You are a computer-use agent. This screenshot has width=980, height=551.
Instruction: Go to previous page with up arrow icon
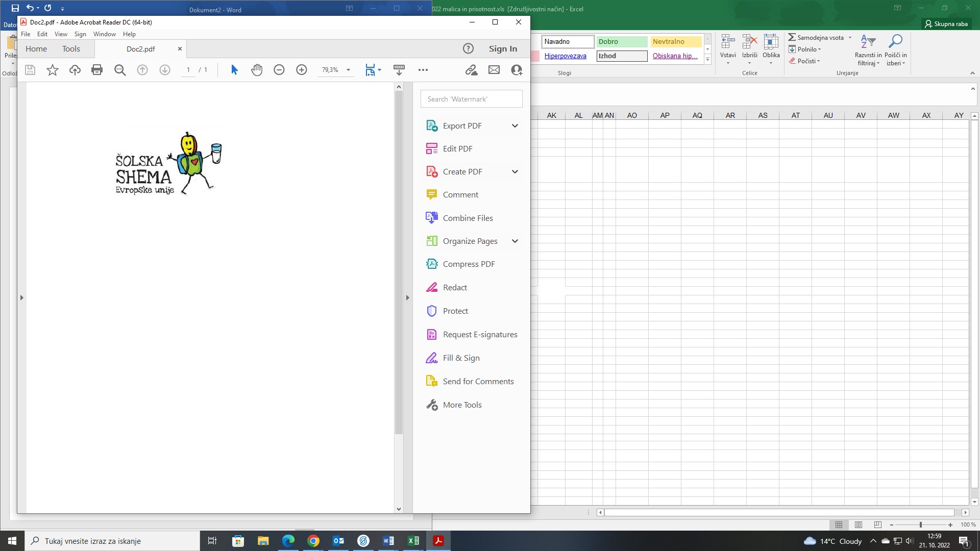pos(142,70)
